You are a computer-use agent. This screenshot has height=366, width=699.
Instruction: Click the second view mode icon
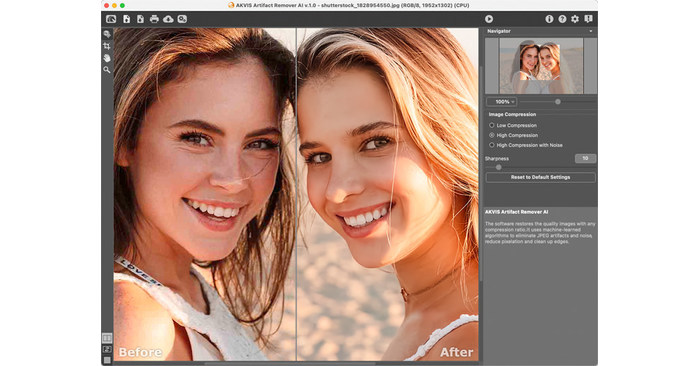107,349
